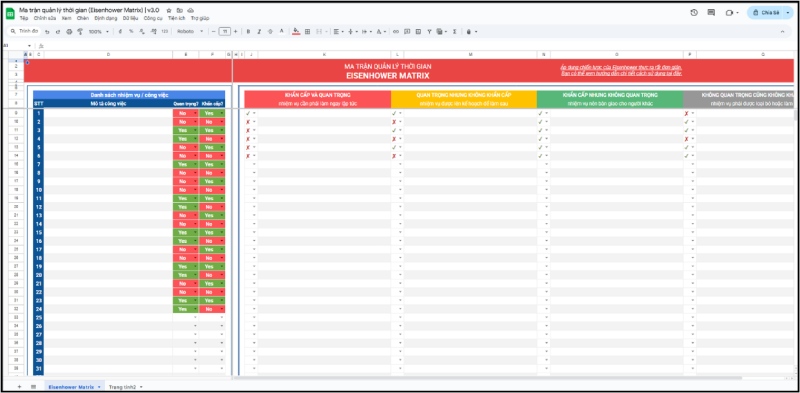Image resolution: width=800 pixels, height=393 pixels.
Task: Insert a chart
Action: 418,32
